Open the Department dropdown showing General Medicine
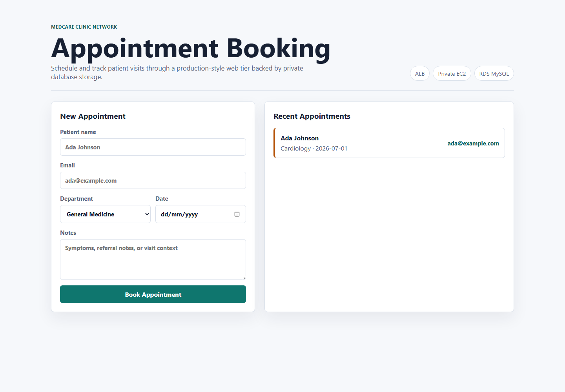The width and height of the screenshot is (565, 392). [105, 214]
